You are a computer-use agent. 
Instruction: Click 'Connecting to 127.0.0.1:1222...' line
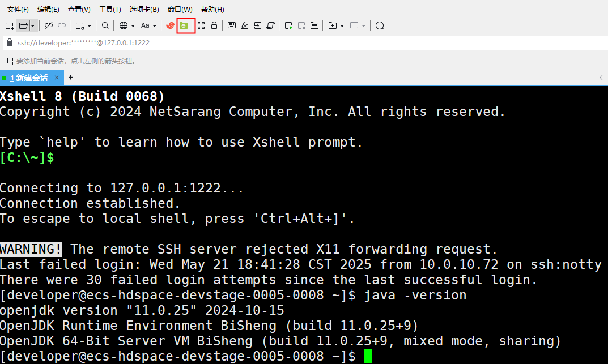pos(122,188)
